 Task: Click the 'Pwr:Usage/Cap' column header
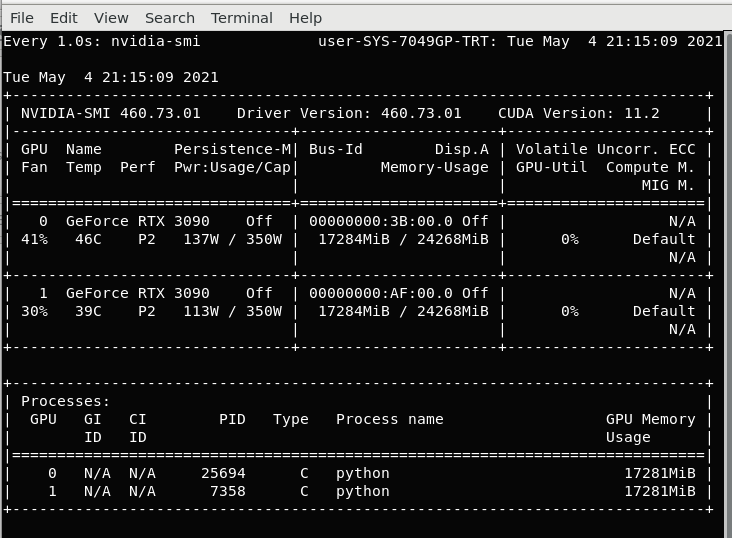(x=232, y=167)
